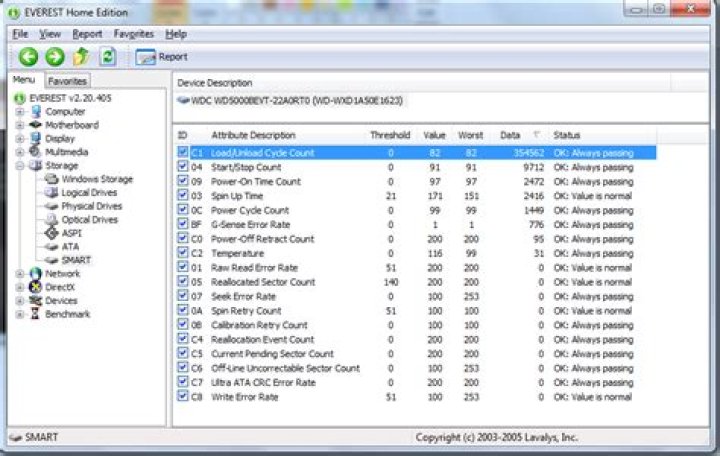Toggle the Current Pending Sector Count checkbox
This screenshot has width=720, height=456.
(183, 353)
